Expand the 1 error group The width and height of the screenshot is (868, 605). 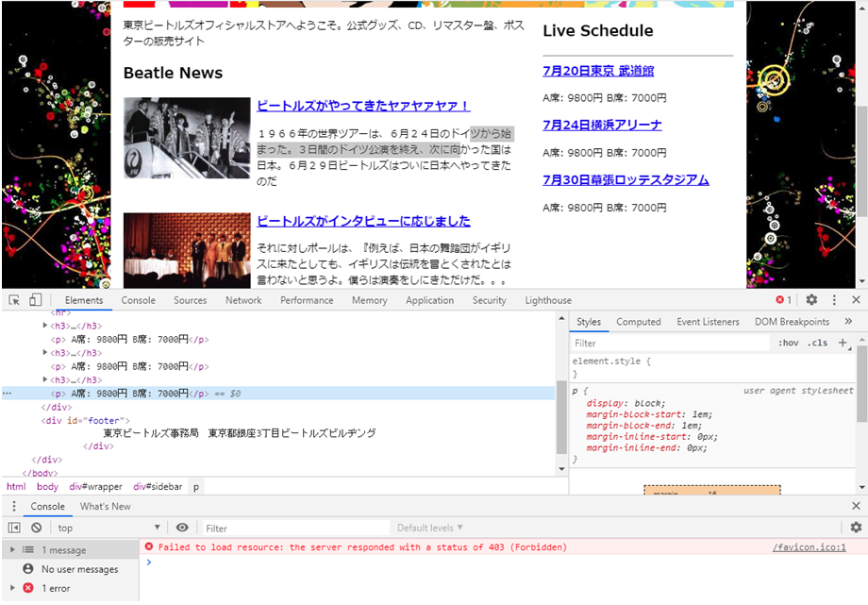click(x=12, y=588)
